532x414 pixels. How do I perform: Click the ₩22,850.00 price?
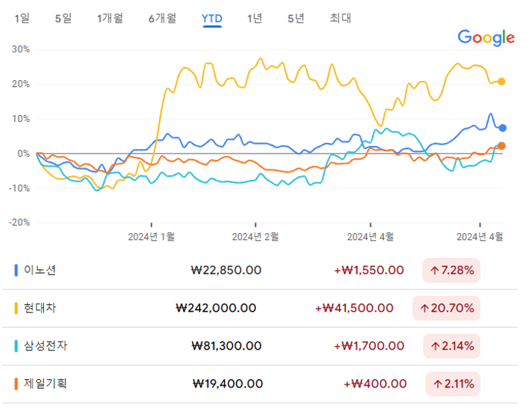click(226, 270)
